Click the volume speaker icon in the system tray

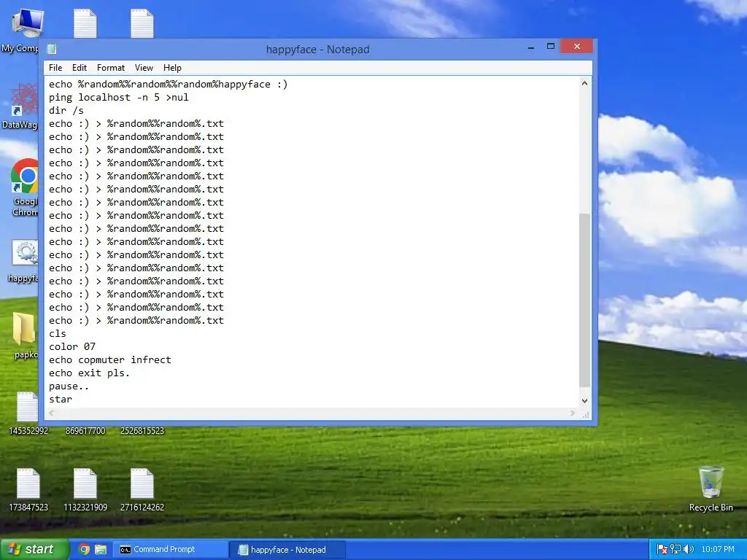[x=689, y=550]
